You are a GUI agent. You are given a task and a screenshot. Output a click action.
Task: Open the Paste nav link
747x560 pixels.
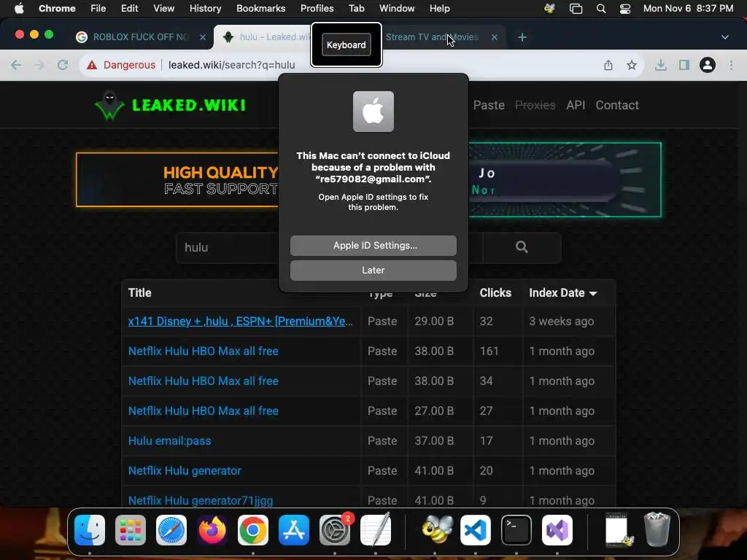[x=489, y=105]
